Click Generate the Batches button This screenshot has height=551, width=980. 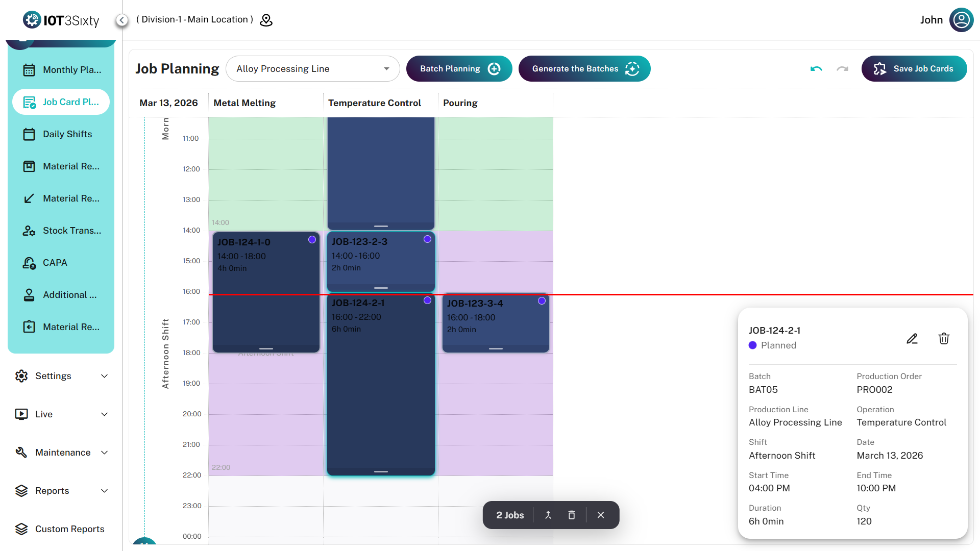click(x=584, y=69)
